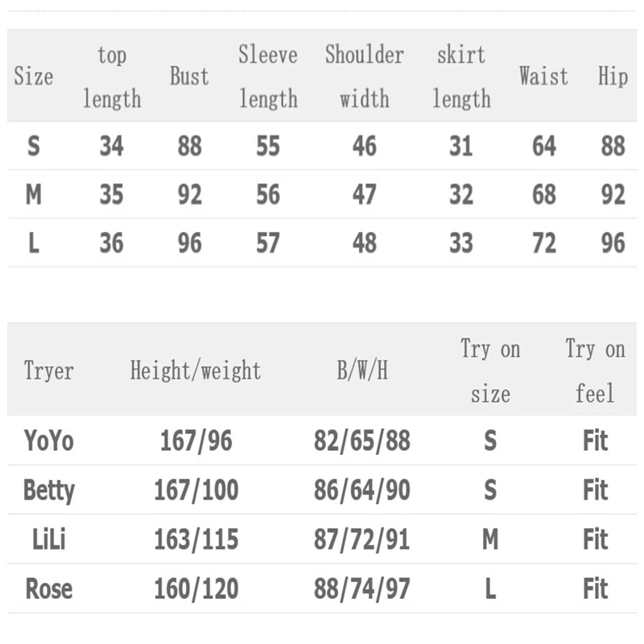Image resolution: width=644 pixels, height=644 pixels.
Task: Click the 'B/W/H' column header
Action: [x=362, y=370]
